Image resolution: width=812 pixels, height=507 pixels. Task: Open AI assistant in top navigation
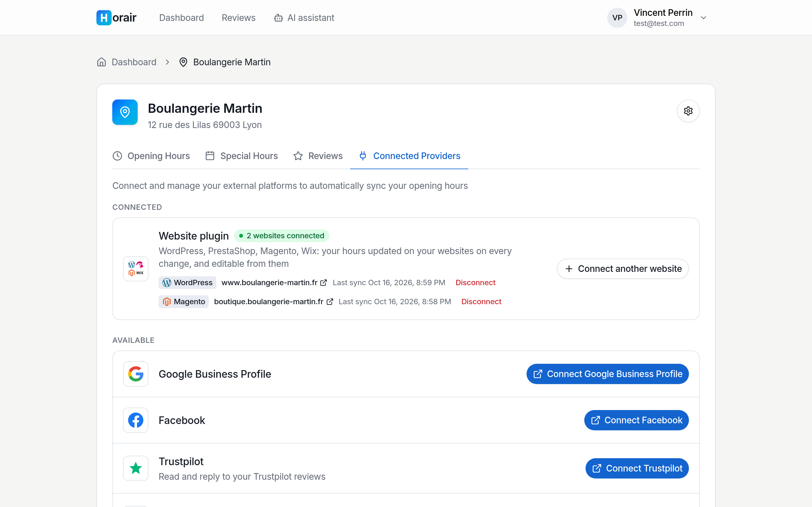(x=304, y=18)
